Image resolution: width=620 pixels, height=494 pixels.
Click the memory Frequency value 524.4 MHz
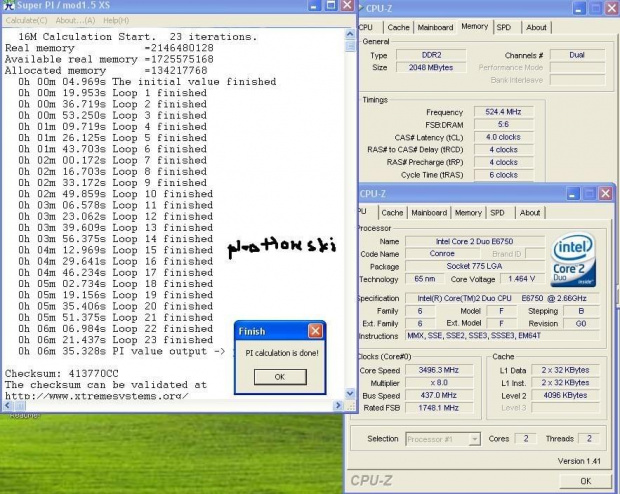point(503,112)
